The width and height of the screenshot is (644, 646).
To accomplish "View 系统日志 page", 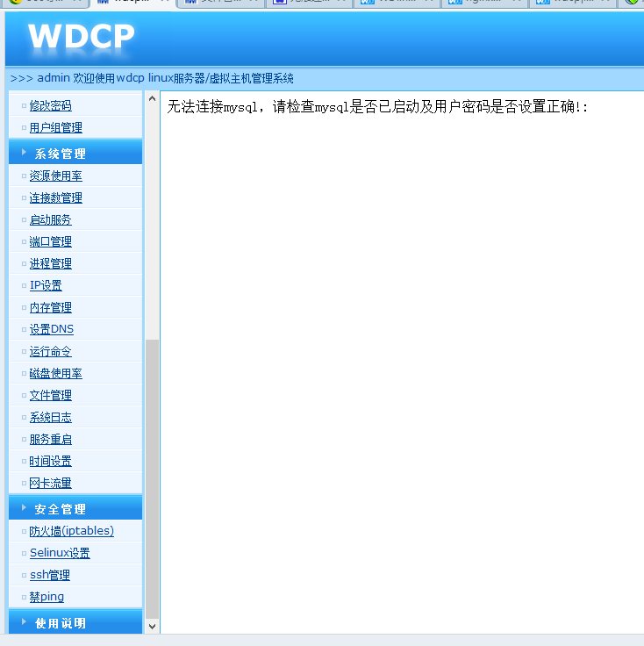I will pos(50,417).
